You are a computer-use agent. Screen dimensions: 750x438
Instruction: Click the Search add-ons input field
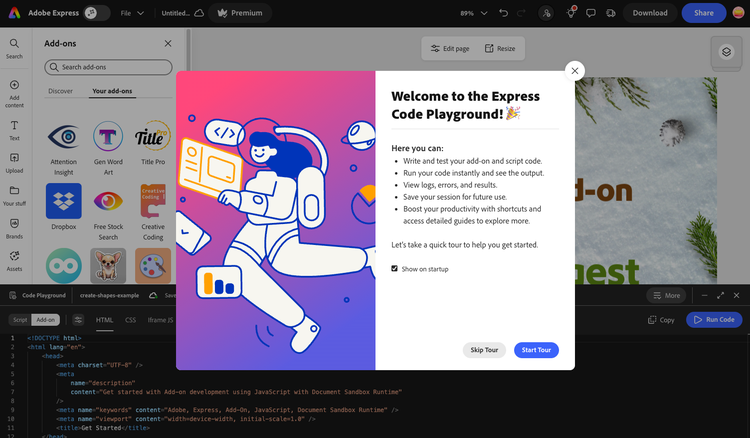pos(110,67)
